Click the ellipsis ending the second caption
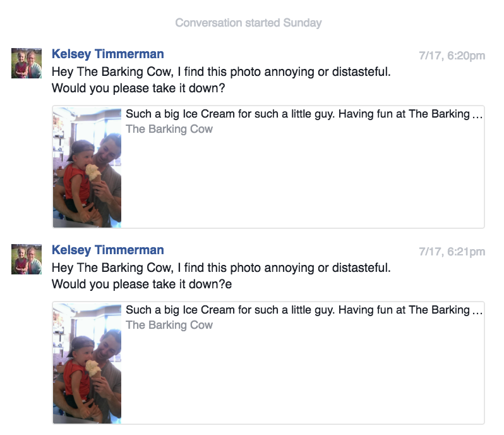This screenshot has width=504, height=435. [x=477, y=312]
